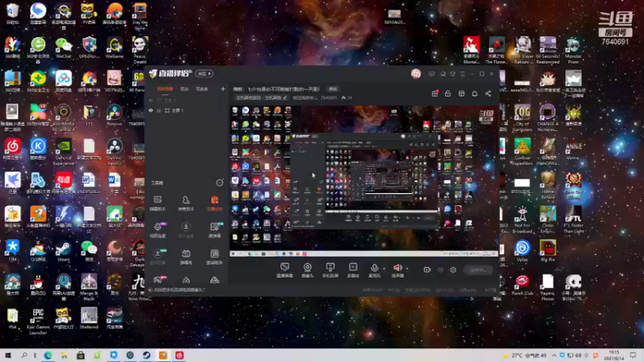Toggle the faint eye icon beside settings gear

pyautogui.click(x=440, y=269)
